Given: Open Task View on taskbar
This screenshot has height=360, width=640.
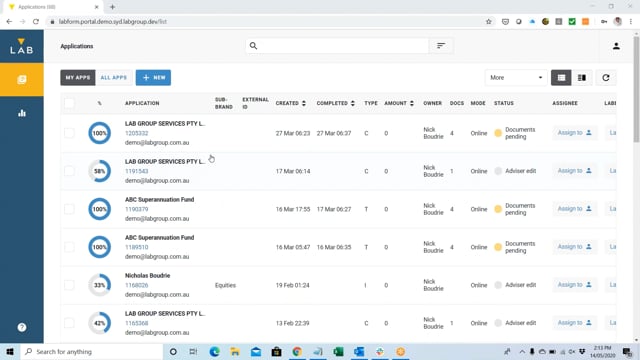Looking at the screenshot, I should pyautogui.click(x=193, y=351).
